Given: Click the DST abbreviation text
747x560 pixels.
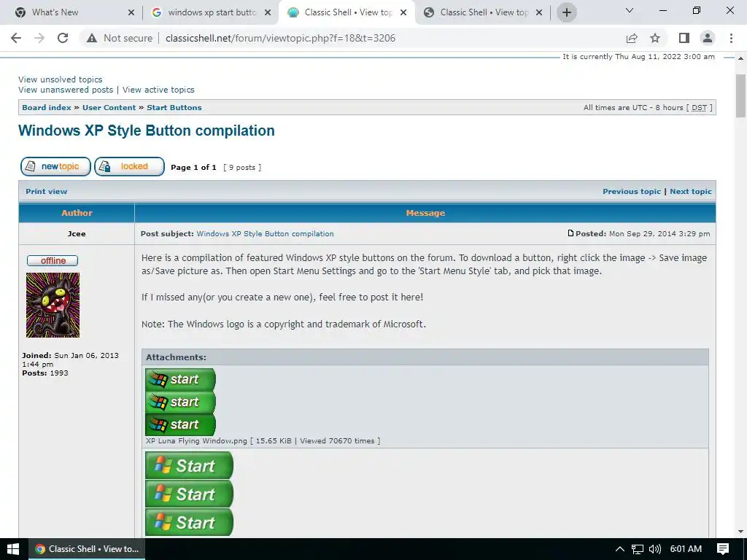Looking at the screenshot, I should pos(699,108).
